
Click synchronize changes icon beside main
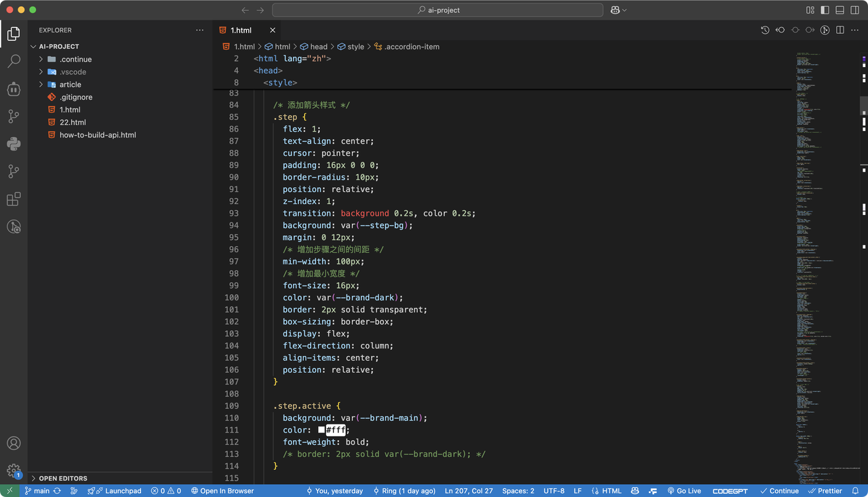[x=57, y=491]
